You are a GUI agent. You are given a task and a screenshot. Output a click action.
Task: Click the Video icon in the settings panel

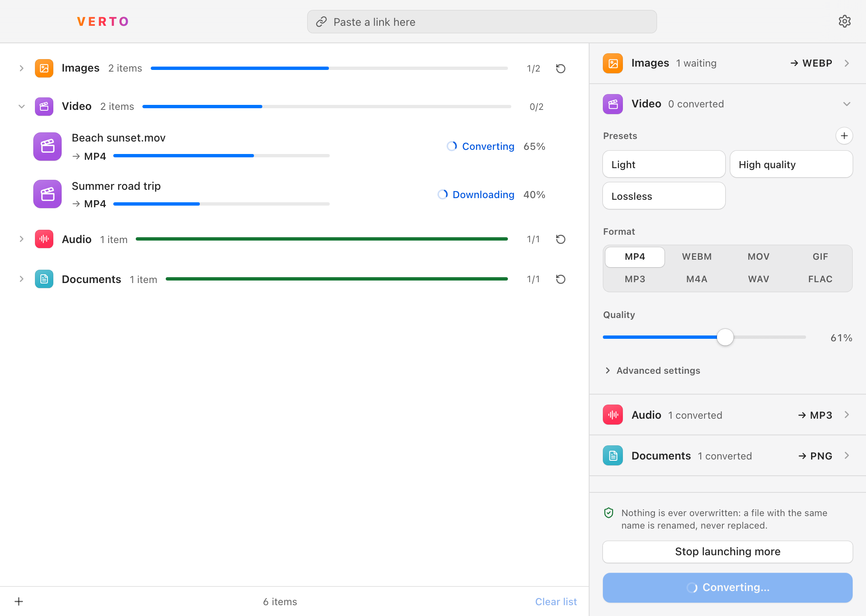click(x=613, y=104)
